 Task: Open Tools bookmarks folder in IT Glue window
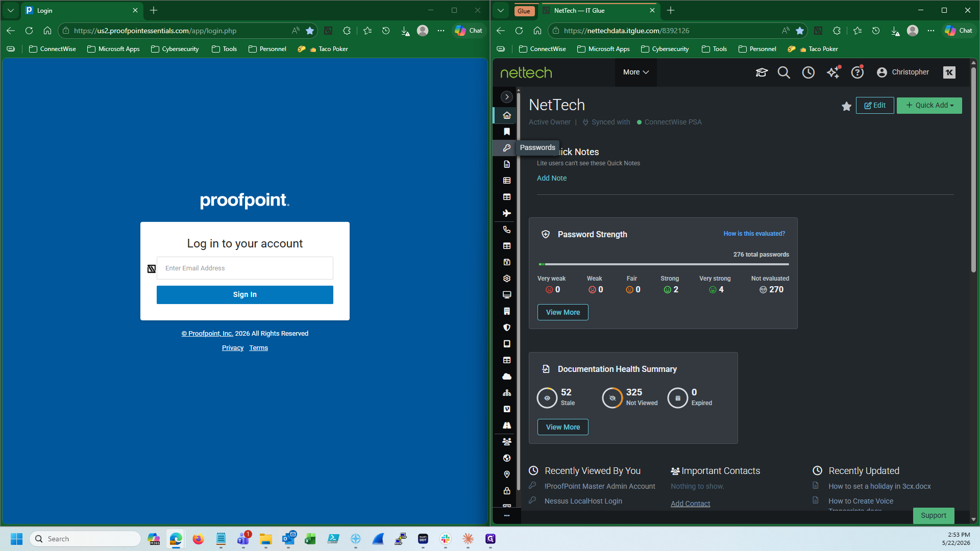pos(714,49)
